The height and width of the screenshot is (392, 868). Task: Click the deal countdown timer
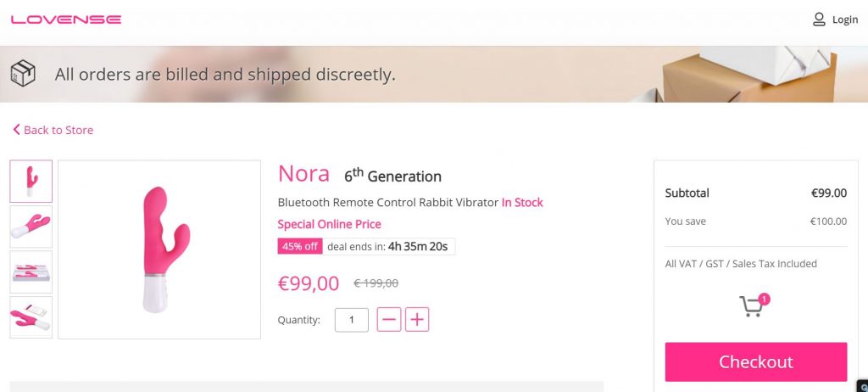tap(419, 247)
